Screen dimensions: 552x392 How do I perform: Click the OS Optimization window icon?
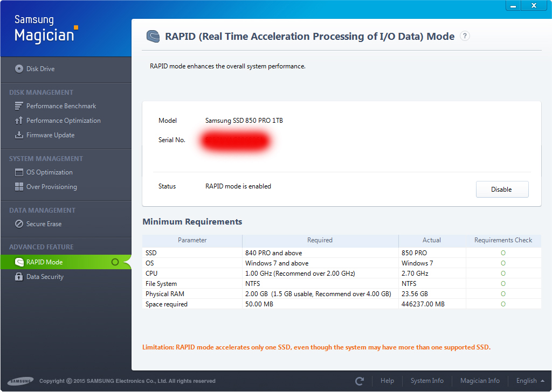(x=19, y=172)
